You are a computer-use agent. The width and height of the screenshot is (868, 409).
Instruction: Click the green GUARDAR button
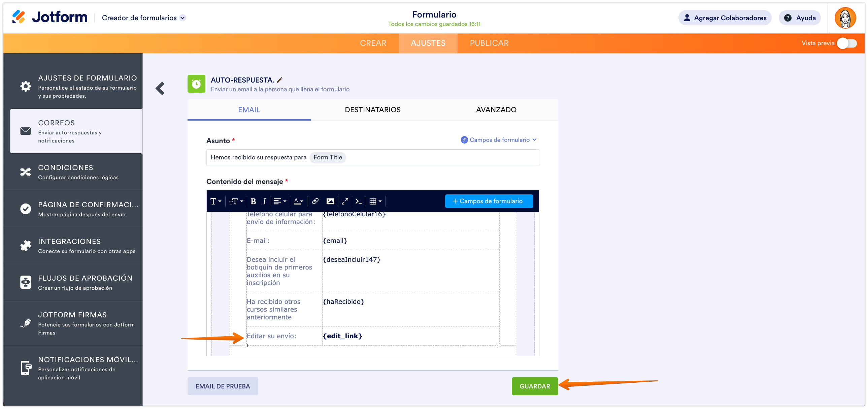534,386
